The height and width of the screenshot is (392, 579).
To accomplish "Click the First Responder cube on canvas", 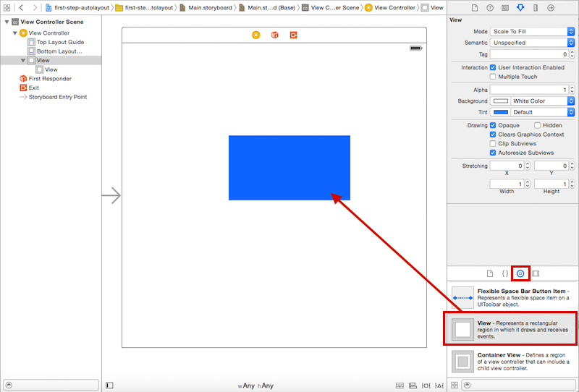I will pos(275,35).
